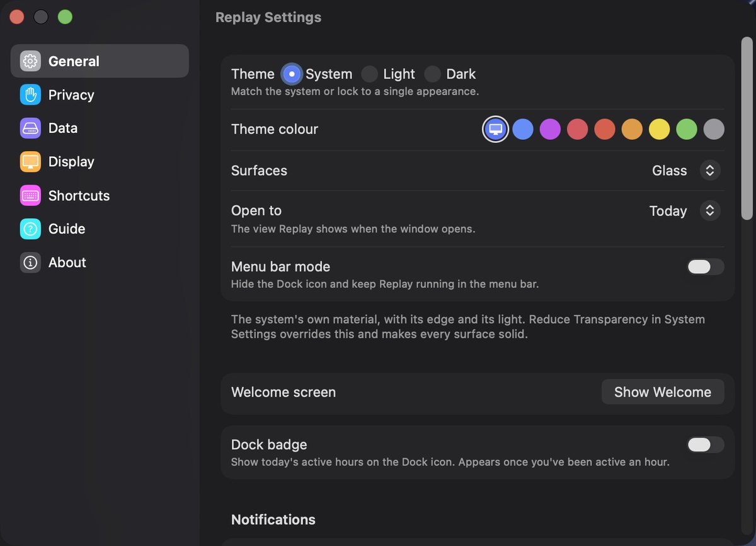Choose the system-accent monitor theme colour
Image resolution: width=756 pixels, height=546 pixels.
(x=496, y=130)
